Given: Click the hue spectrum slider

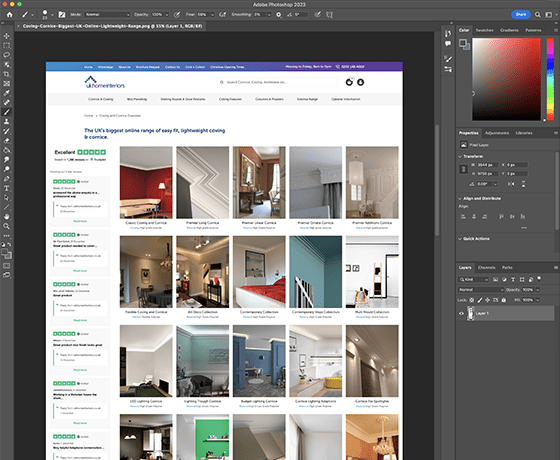Looking at the screenshot, I should pos(550,79).
